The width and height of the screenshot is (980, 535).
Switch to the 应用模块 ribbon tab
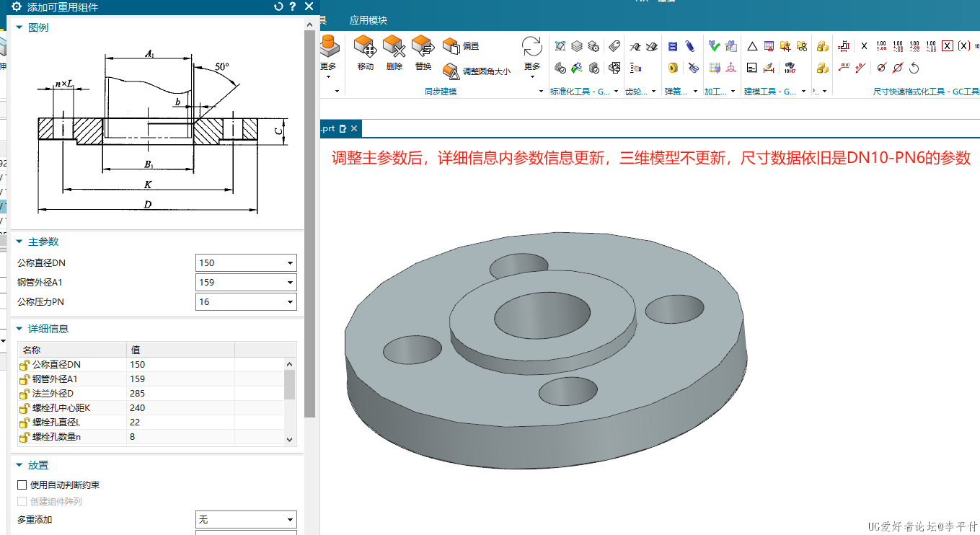coord(368,20)
